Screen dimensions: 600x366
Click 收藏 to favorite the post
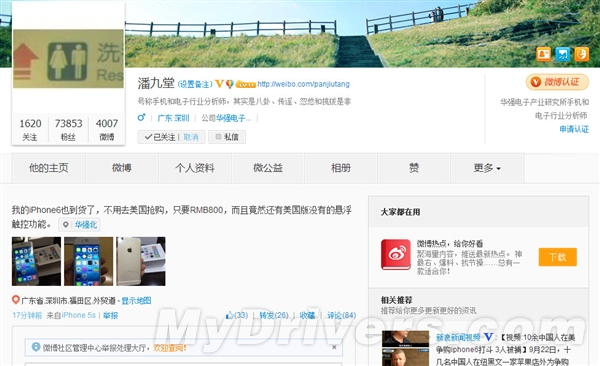(x=307, y=315)
